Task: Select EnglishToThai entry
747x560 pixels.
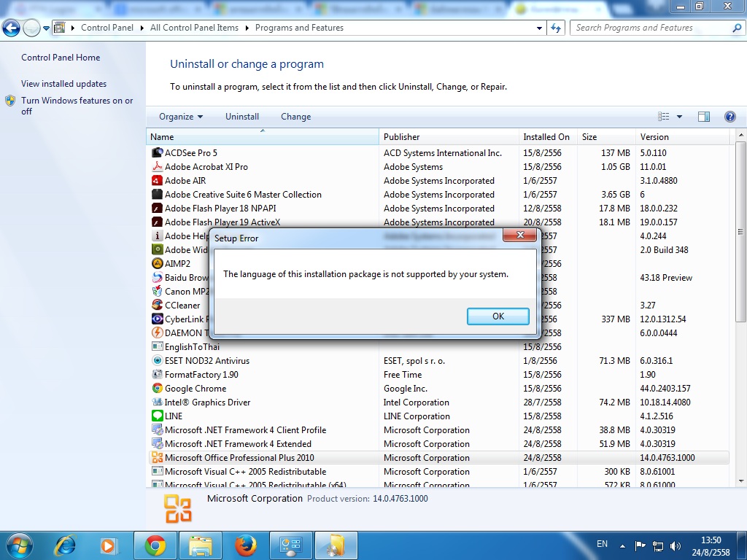Action: [x=192, y=346]
